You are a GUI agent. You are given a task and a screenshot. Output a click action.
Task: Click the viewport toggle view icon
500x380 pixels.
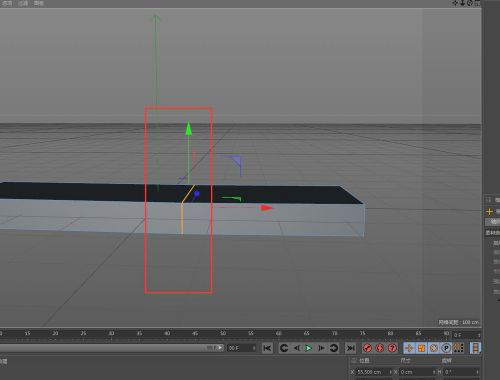tap(477, 3)
